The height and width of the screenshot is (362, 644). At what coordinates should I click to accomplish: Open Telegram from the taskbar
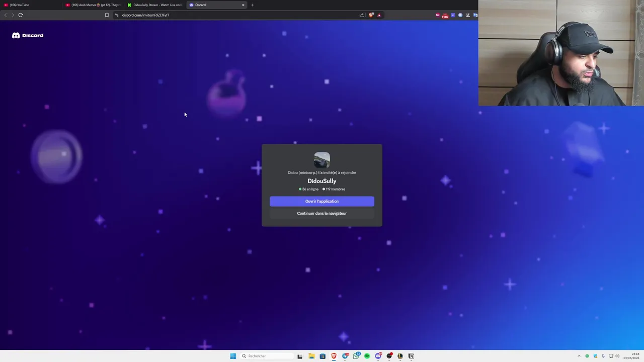(x=345, y=356)
